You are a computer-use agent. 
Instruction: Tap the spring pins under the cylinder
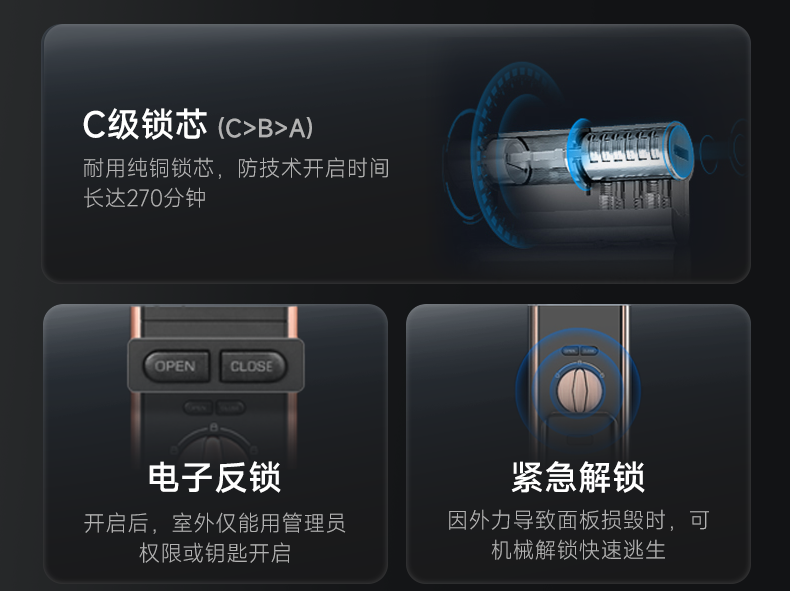click(635, 194)
